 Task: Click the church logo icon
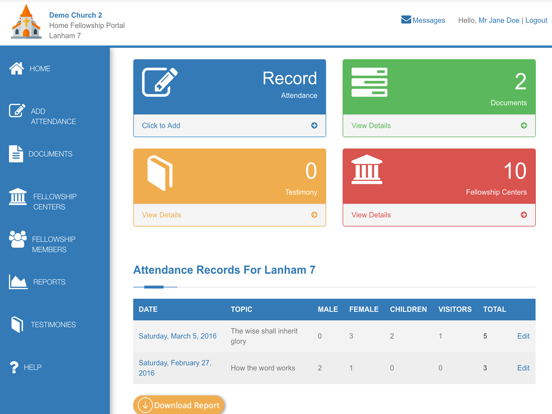tap(26, 22)
